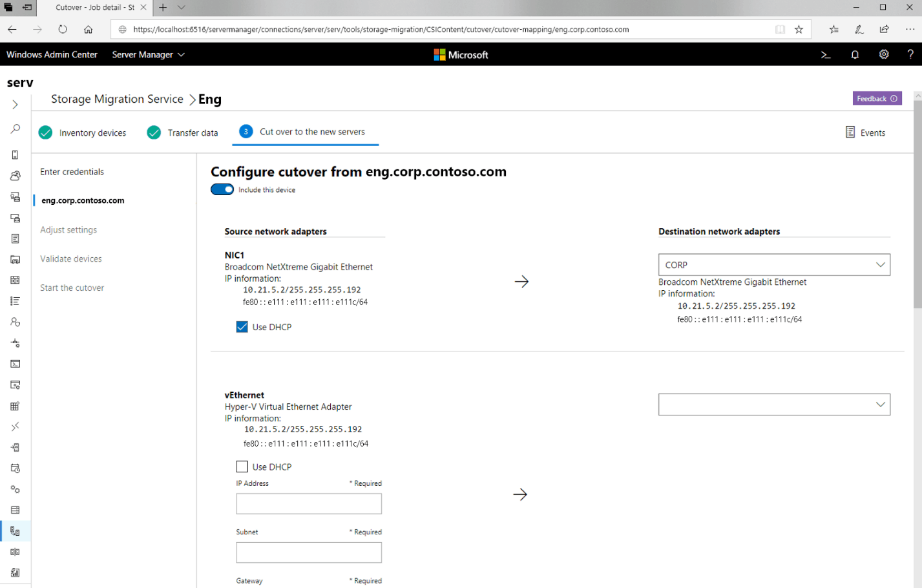Open the Network tool icon
The image size is (922, 588).
coord(15,343)
